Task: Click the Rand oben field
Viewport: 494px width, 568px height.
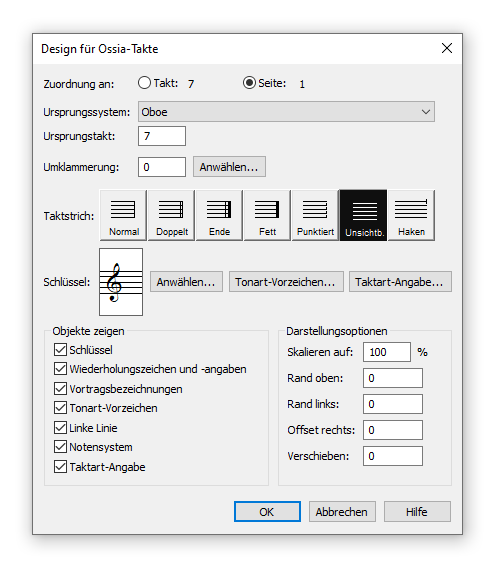Action: pyautogui.click(x=393, y=378)
